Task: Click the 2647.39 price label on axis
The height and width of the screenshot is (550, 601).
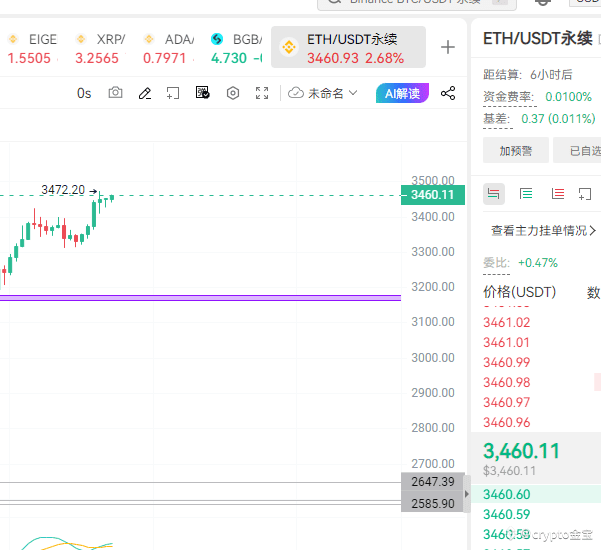Action: coord(433,481)
